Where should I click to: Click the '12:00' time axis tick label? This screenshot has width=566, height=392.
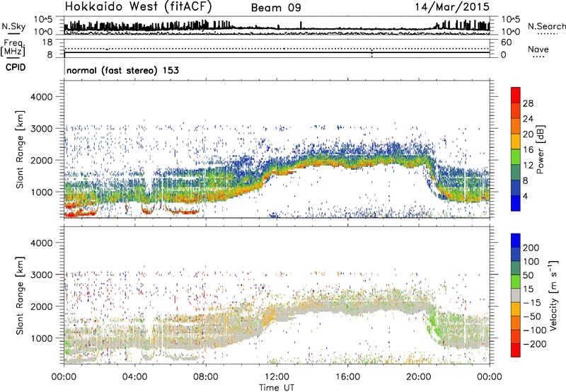277,377
